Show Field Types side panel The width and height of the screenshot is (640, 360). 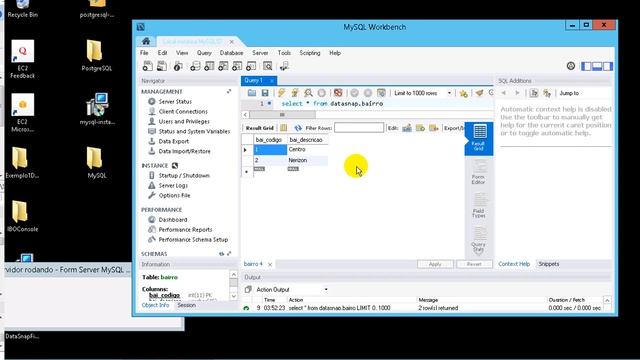[x=479, y=206]
